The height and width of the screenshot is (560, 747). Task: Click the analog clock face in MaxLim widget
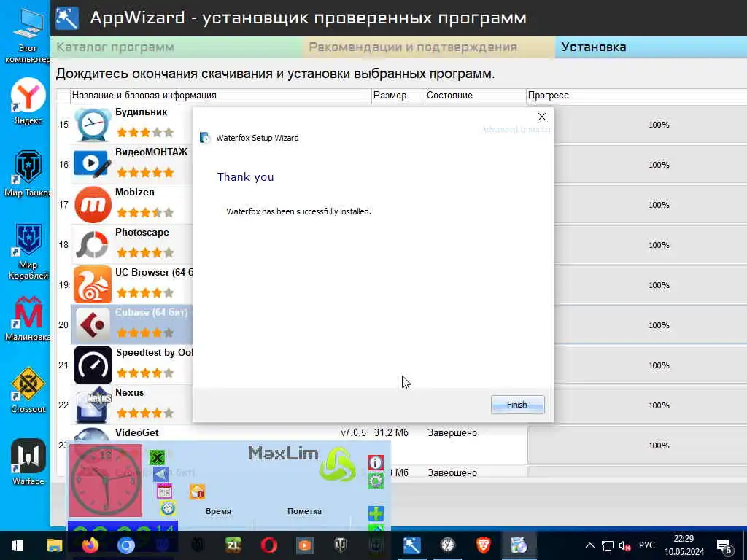pyautogui.click(x=106, y=481)
